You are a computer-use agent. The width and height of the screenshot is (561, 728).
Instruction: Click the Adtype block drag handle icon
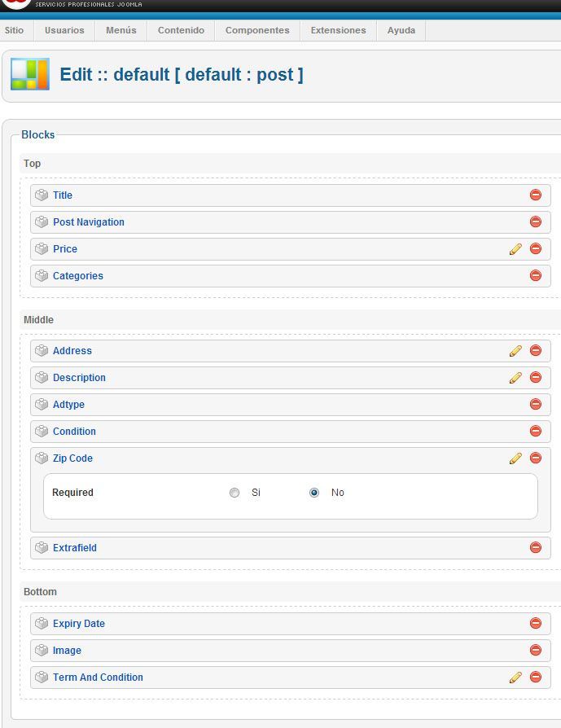42,405
